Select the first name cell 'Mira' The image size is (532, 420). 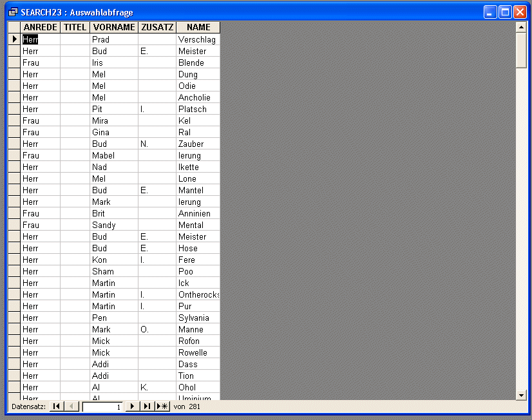[114, 120]
